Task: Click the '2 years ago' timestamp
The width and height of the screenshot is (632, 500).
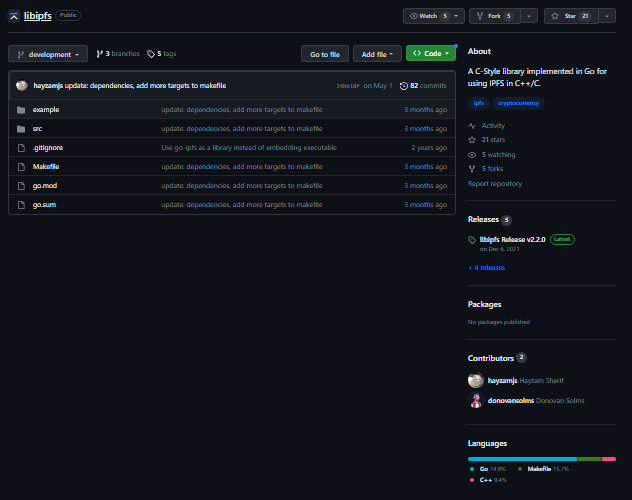Action: [x=429, y=147]
